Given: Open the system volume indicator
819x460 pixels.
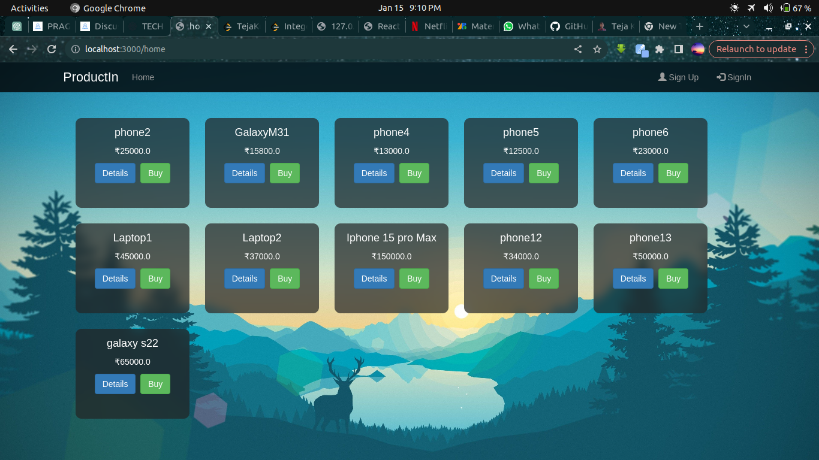Looking at the screenshot, I should point(768,8).
